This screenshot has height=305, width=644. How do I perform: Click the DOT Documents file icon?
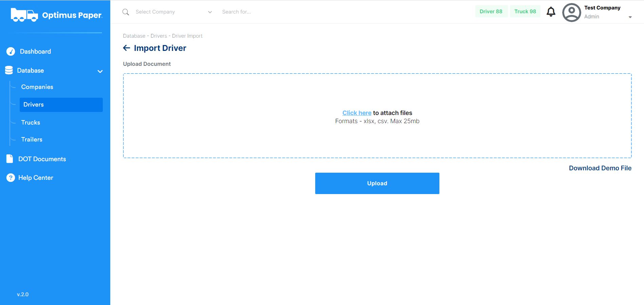pos(10,159)
